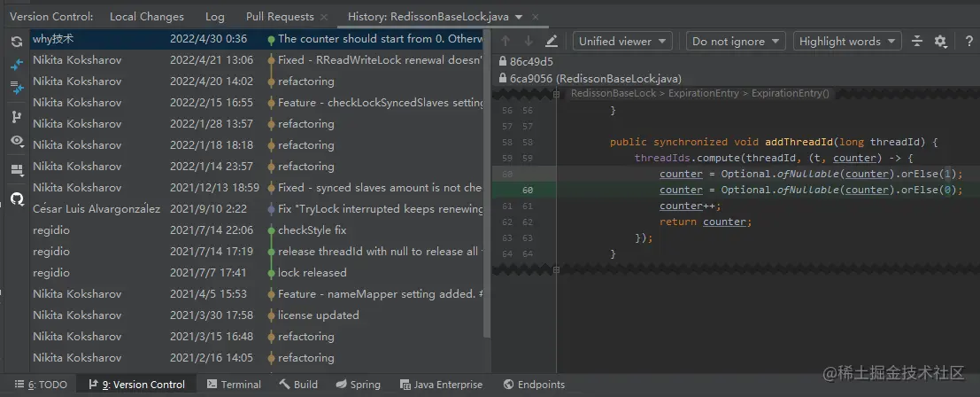Select the 2022/1/18 18:18 refactoring commit
The height and width of the screenshot is (397, 980).
click(256, 145)
